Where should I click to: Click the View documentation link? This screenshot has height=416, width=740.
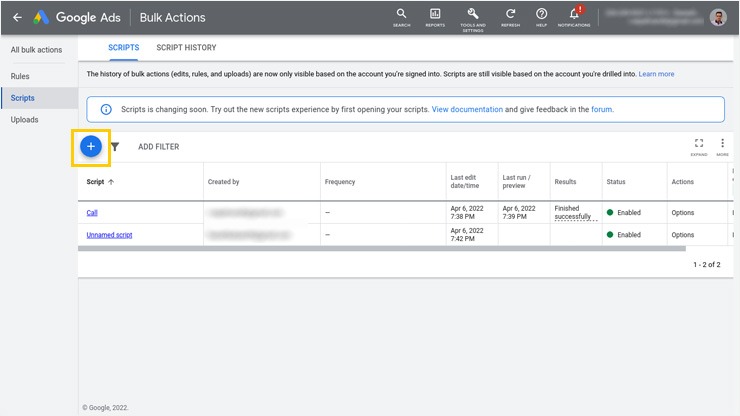[467, 109]
